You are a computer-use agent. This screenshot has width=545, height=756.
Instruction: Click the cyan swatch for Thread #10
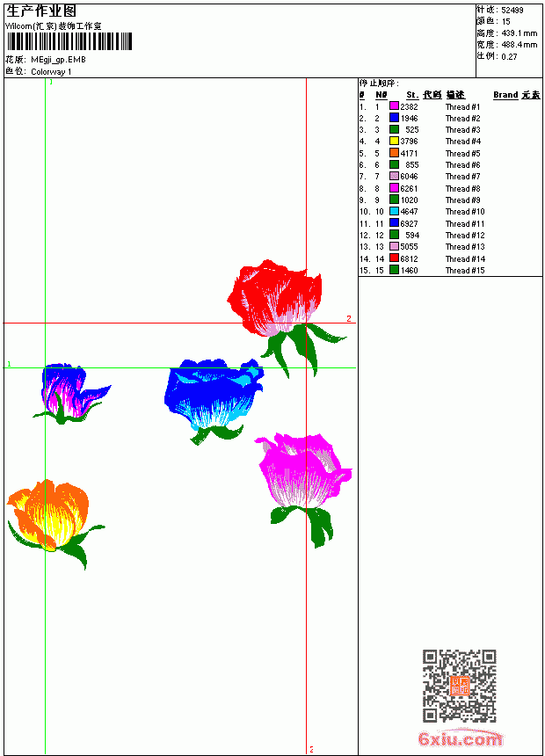pos(394,211)
